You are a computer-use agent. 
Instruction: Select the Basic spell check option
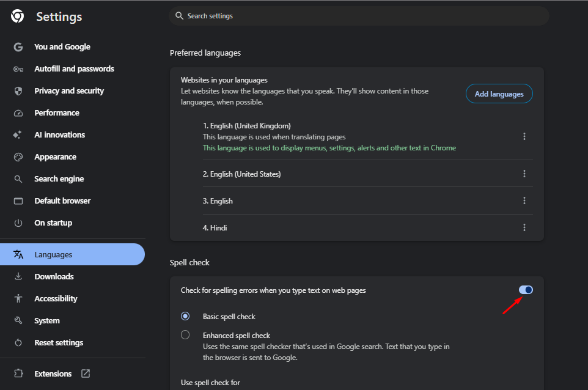coord(185,316)
